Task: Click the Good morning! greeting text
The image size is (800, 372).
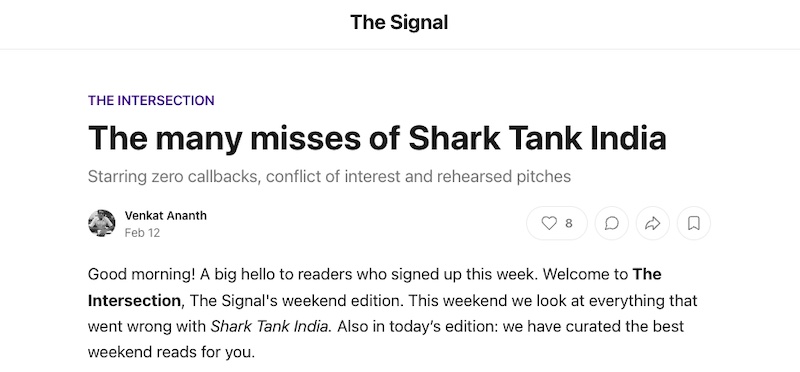Action: [x=141, y=274]
